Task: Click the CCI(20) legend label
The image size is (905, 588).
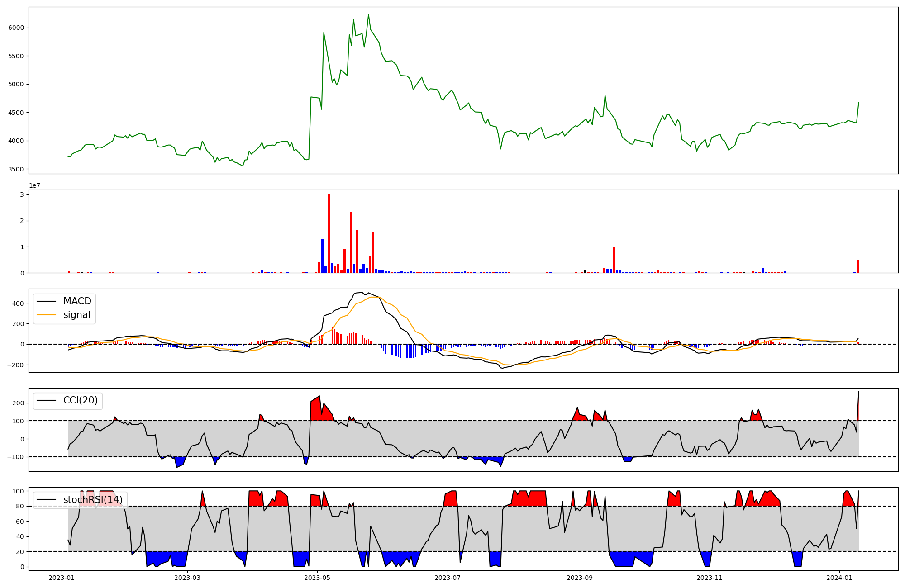Action: [x=81, y=401]
